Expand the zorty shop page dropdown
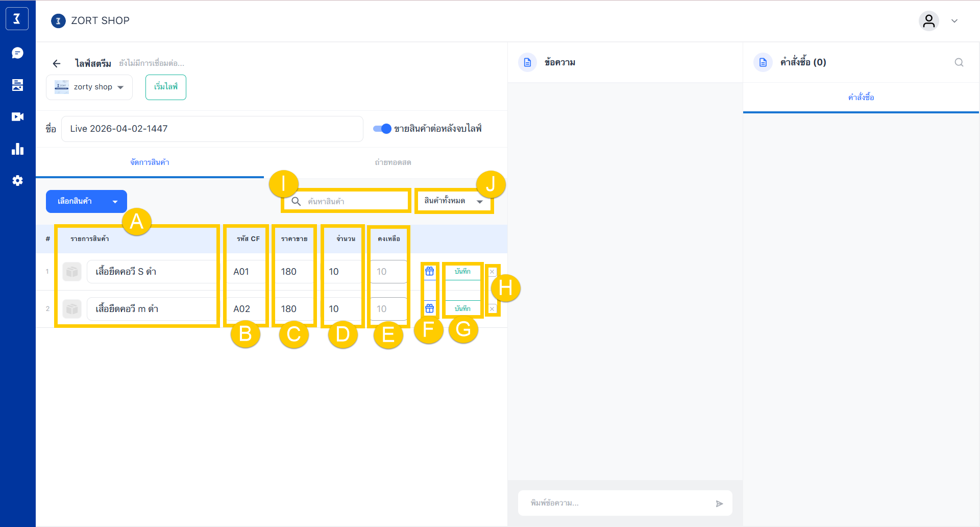 click(89, 87)
